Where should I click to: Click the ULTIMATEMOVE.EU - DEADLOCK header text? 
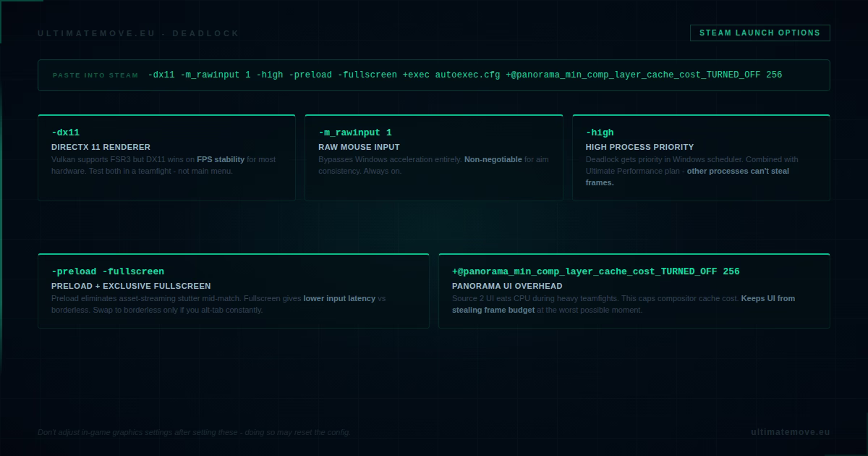pyautogui.click(x=138, y=33)
